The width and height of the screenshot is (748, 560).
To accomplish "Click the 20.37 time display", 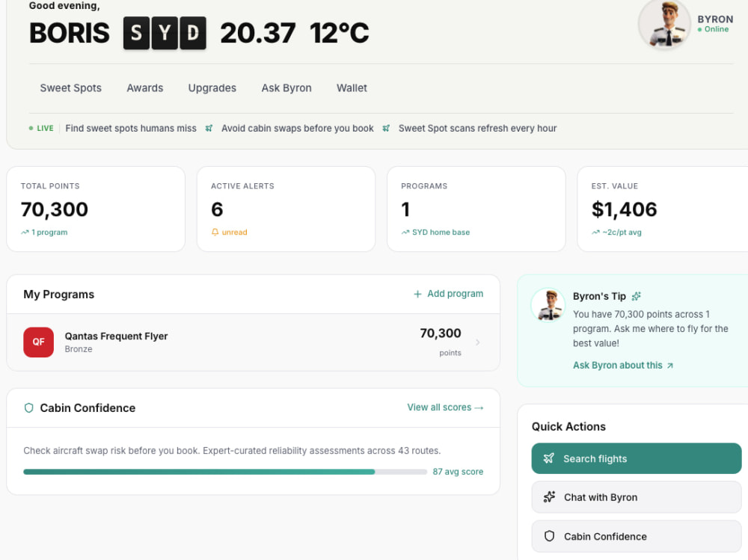I will [257, 33].
